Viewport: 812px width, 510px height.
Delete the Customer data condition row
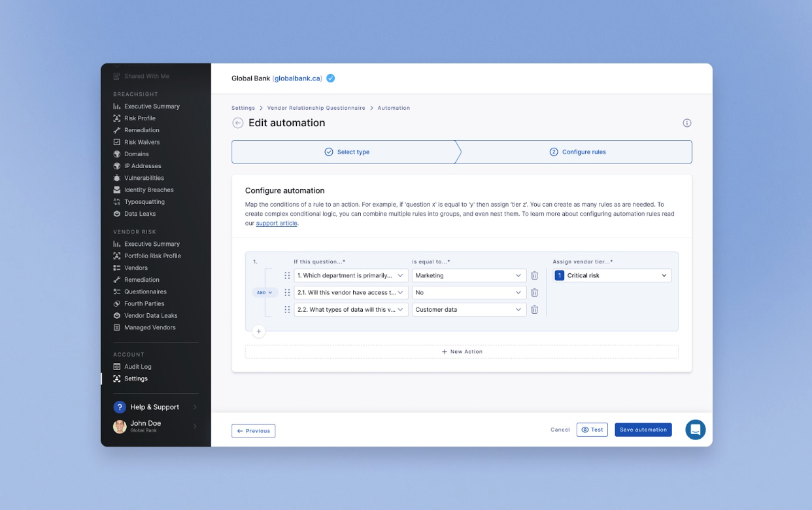[534, 310]
